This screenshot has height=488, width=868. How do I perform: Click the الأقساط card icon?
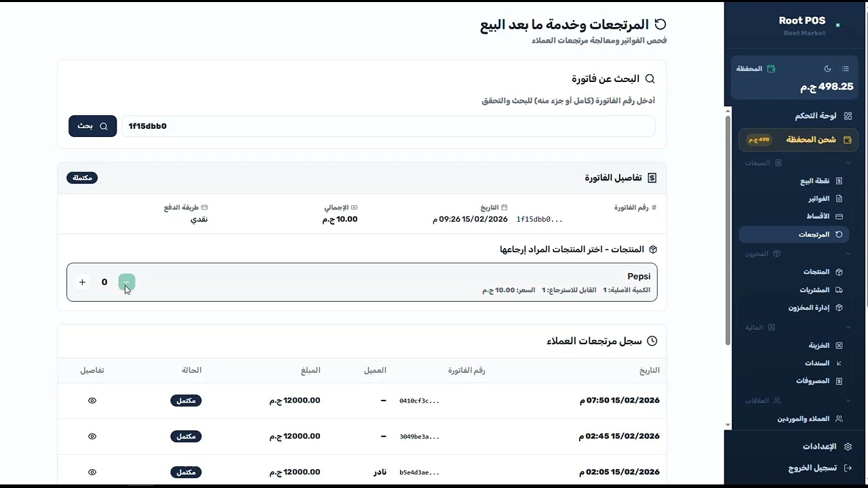pos(839,216)
